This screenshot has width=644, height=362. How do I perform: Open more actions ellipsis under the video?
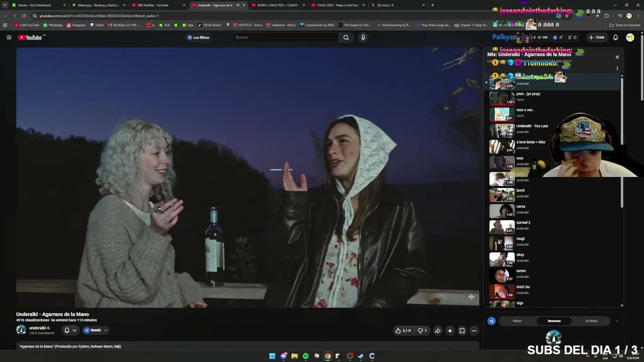click(474, 331)
